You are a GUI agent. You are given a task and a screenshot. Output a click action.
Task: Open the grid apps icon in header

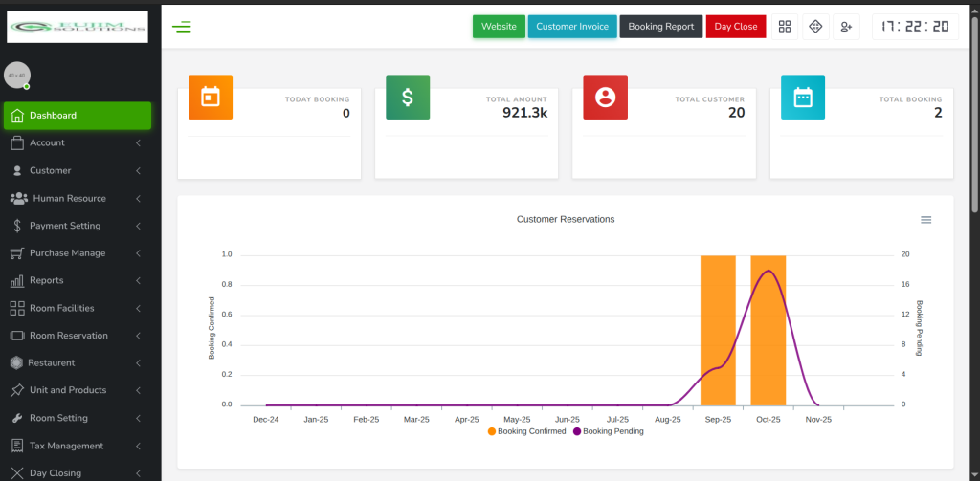(x=785, y=27)
